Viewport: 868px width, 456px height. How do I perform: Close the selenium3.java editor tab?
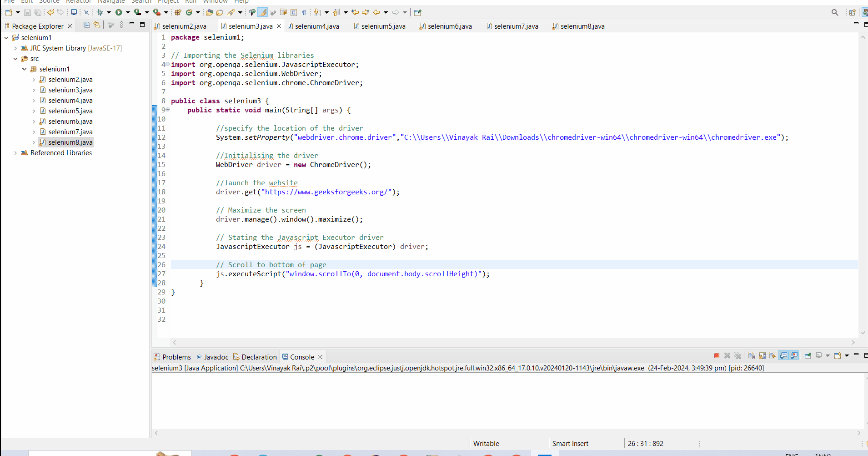click(279, 26)
